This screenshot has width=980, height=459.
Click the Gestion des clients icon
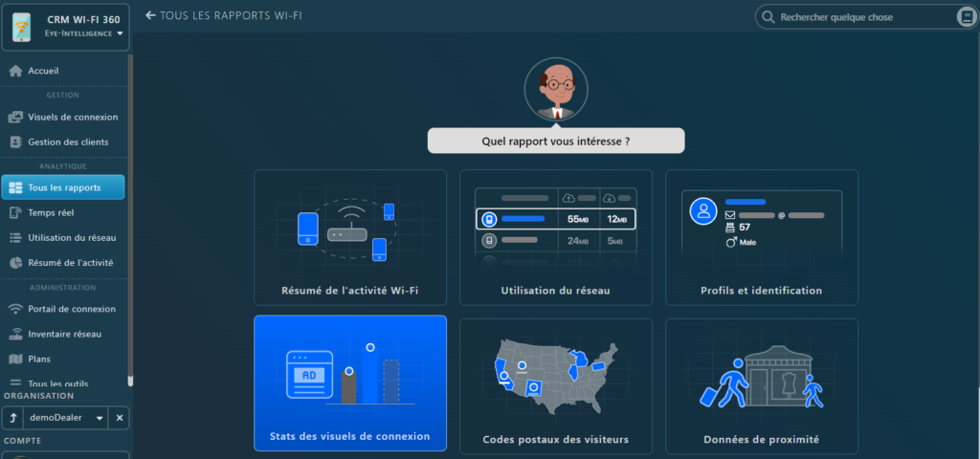(x=15, y=142)
